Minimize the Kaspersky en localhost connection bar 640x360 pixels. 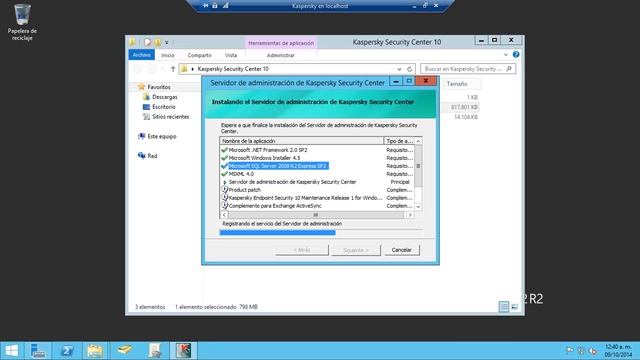pos(414,6)
